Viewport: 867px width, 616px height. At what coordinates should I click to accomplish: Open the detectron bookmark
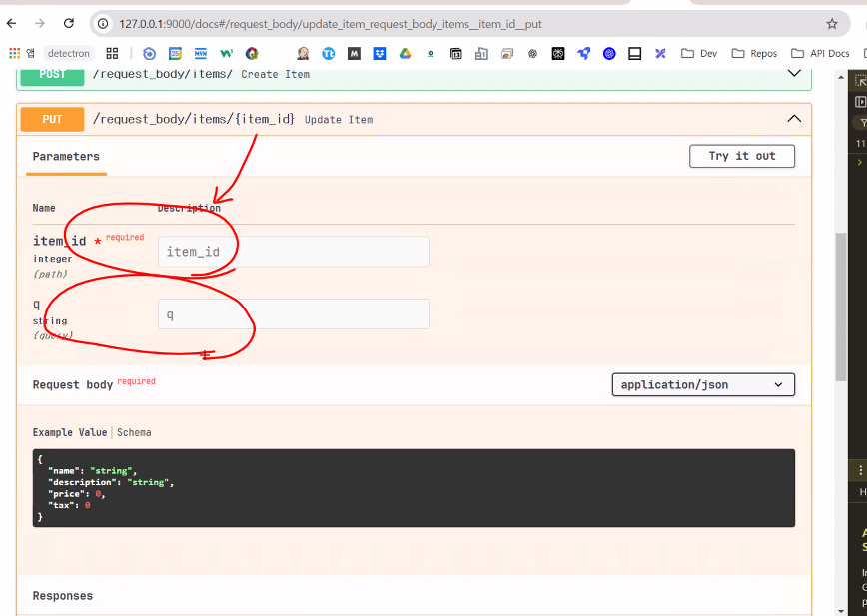coord(69,53)
